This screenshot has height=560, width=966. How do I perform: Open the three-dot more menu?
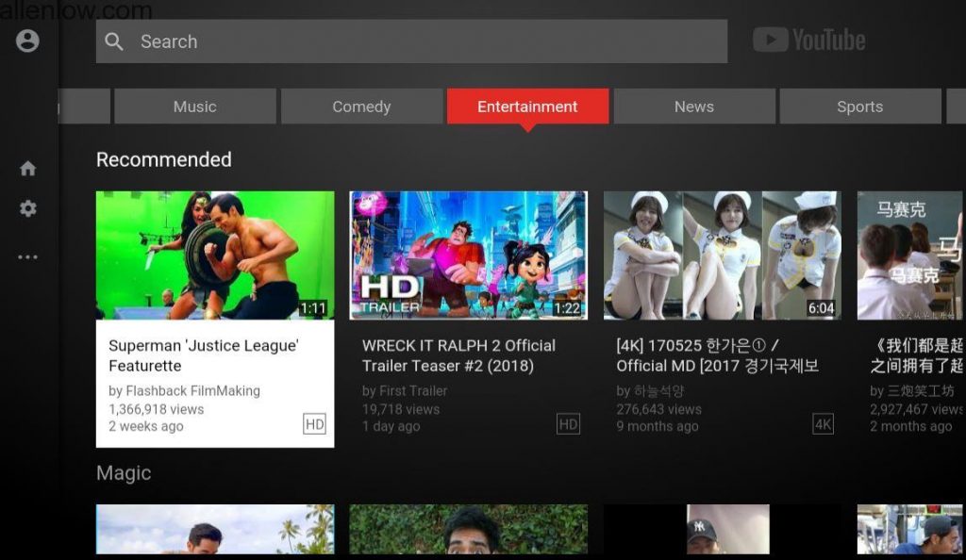27,256
